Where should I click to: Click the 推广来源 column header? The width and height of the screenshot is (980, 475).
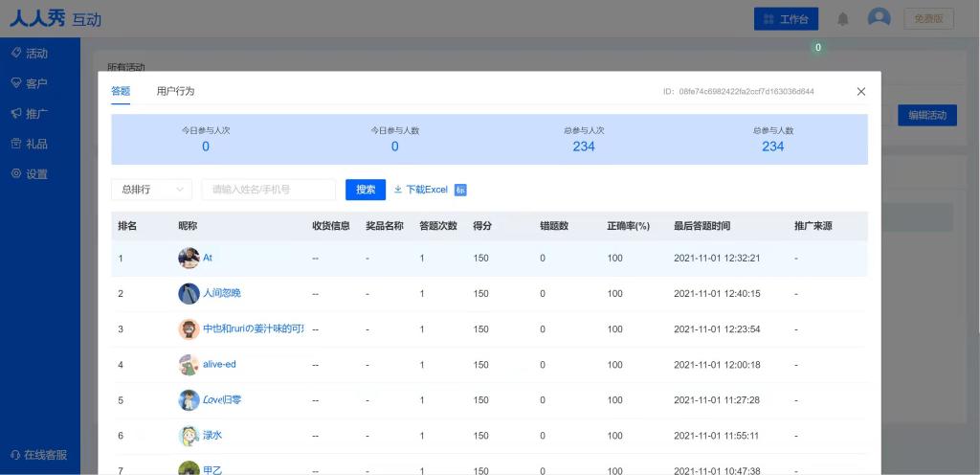tap(813, 226)
